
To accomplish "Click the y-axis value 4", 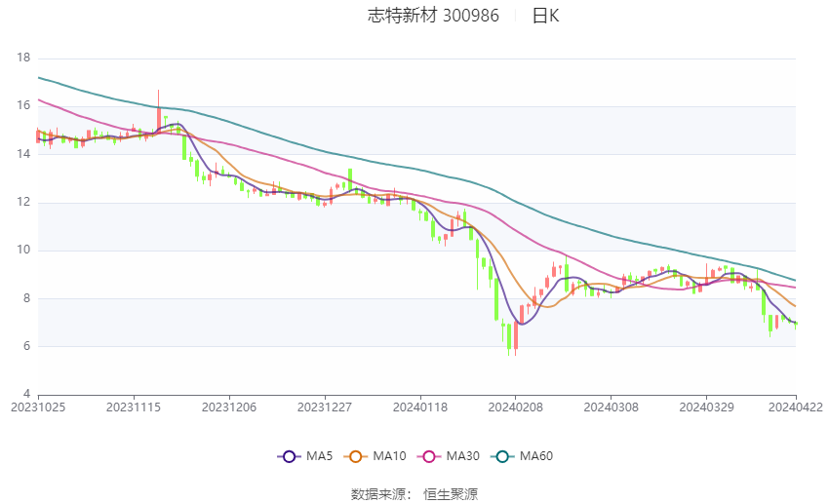I will coord(26,394).
